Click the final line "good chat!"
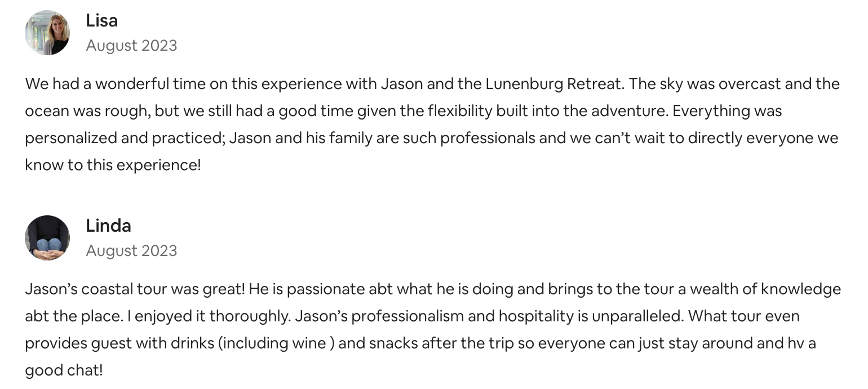This screenshot has width=868, height=389. pos(64,370)
